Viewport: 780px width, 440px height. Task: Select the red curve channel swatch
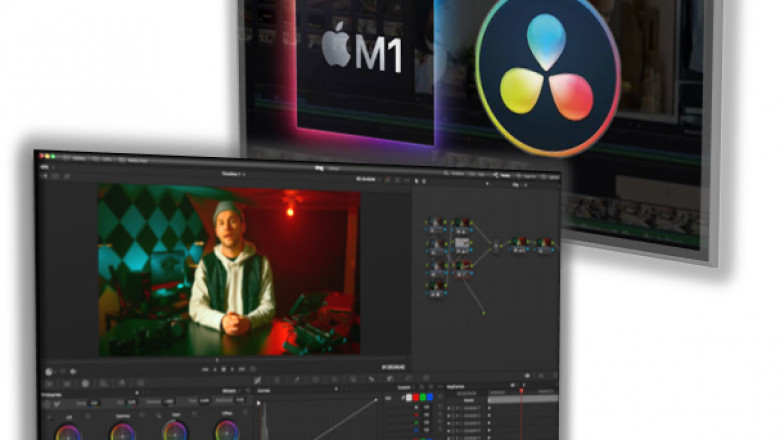(x=416, y=397)
